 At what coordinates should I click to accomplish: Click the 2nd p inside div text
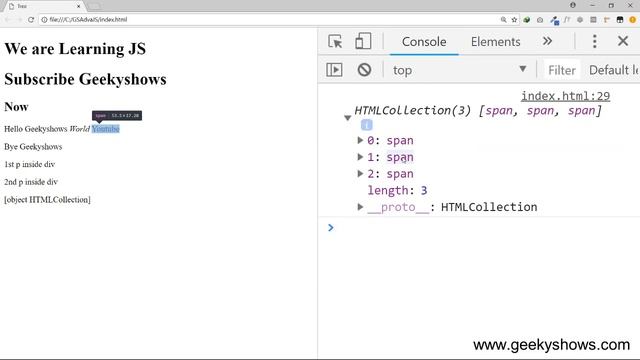pos(31,182)
